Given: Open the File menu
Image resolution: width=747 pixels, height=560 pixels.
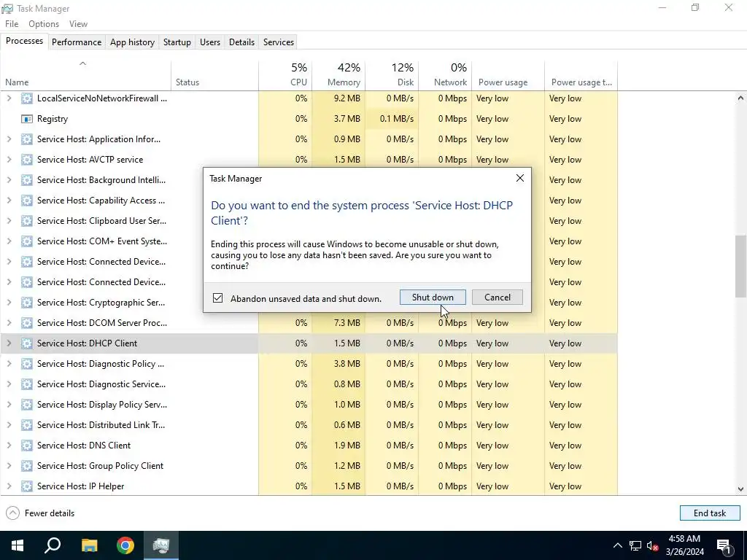Looking at the screenshot, I should 12,24.
